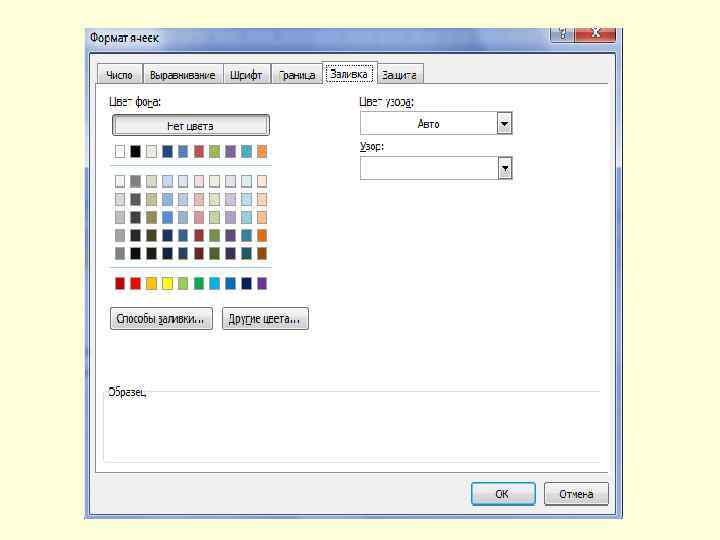This screenshot has width=720, height=540.
Task: Click the Заливка tab
Action: [349, 73]
